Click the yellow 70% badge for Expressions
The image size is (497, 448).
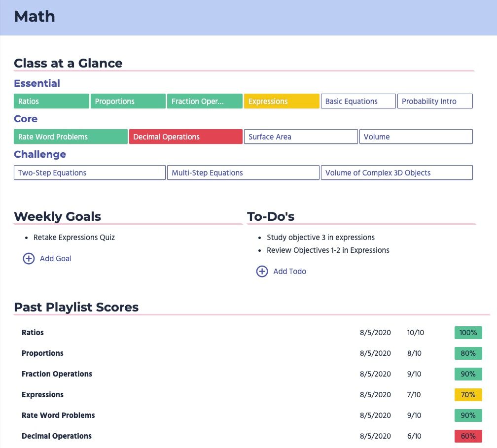468,394
